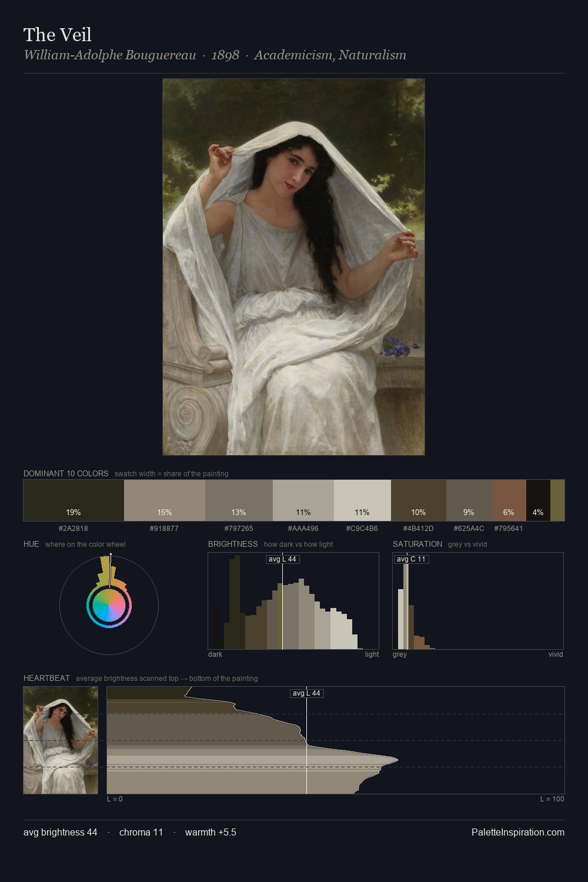This screenshot has height=882, width=588.
Task: Click the narrow olive swatch at the strip end
Action: pos(557,500)
